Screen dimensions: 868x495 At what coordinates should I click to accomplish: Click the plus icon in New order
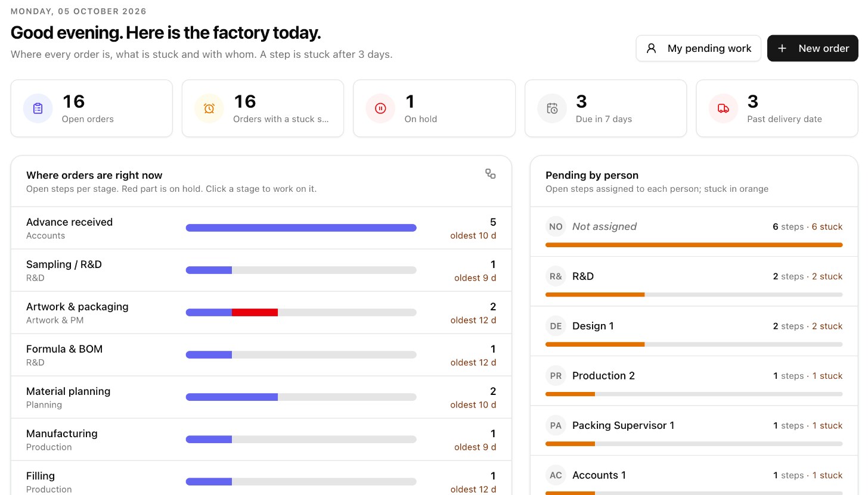[x=782, y=48]
